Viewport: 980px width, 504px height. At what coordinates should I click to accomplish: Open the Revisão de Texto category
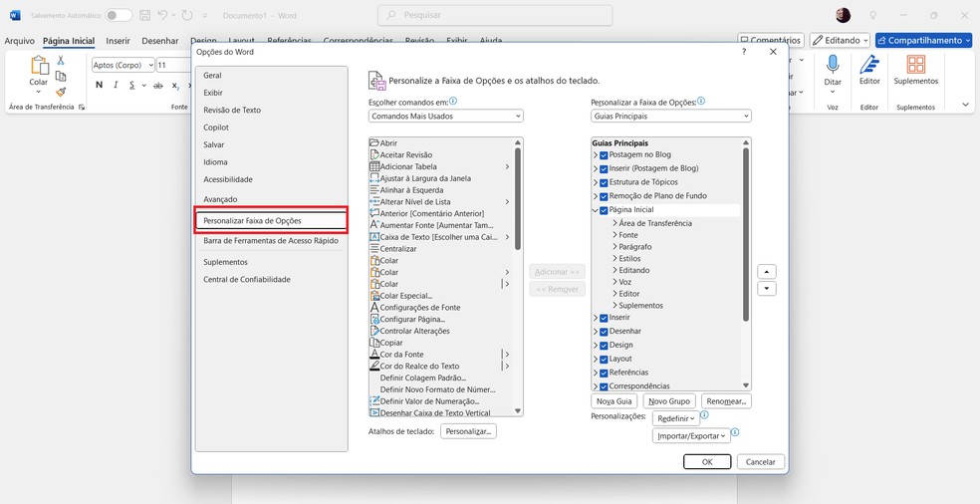tap(271, 110)
